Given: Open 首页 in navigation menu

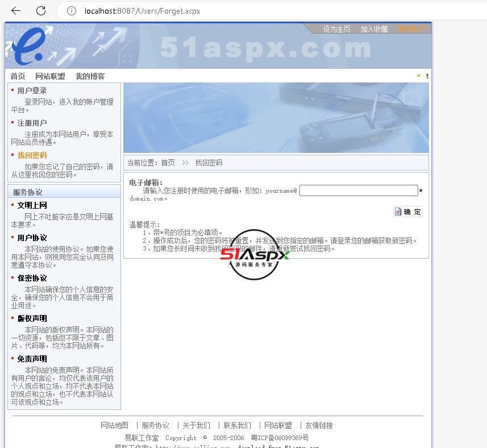Looking at the screenshot, I should (x=18, y=76).
